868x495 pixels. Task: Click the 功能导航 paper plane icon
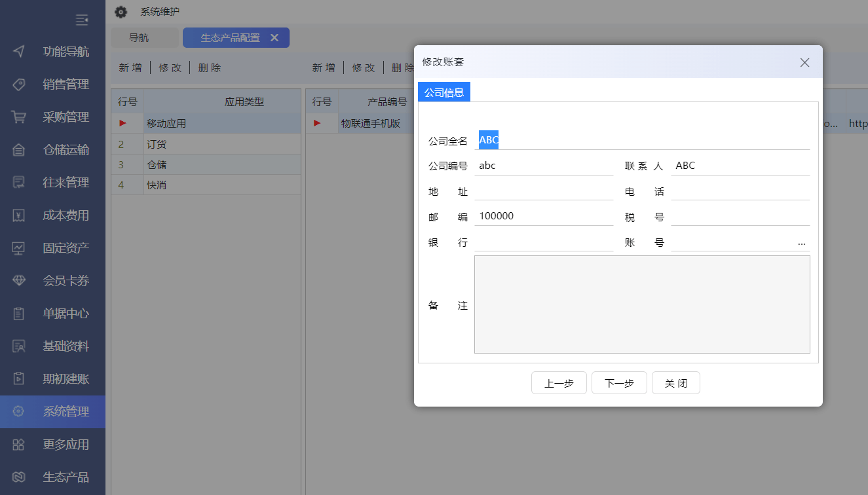[19, 52]
